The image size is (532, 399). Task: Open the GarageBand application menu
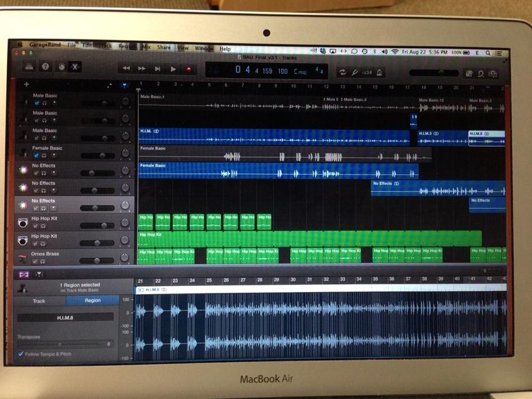click(x=45, y=44)
